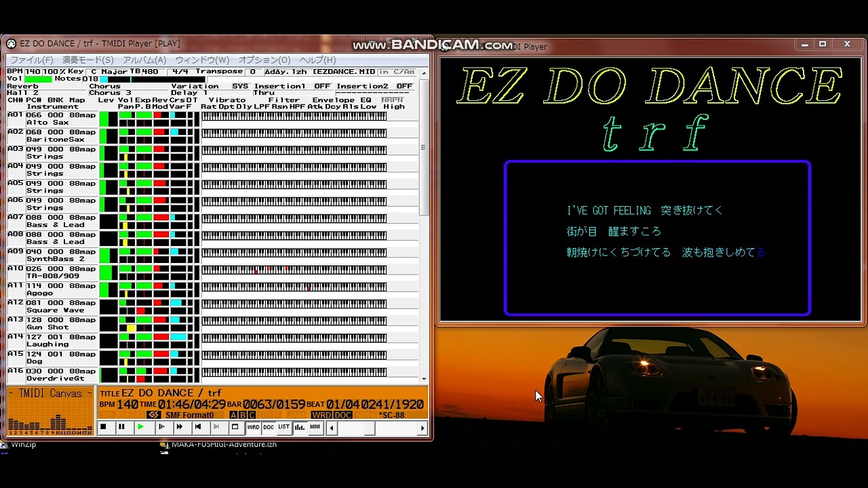Screen dimensions: 868x488
Task: Select channel A07 Bass & Lead
Action: pos(52,221)
